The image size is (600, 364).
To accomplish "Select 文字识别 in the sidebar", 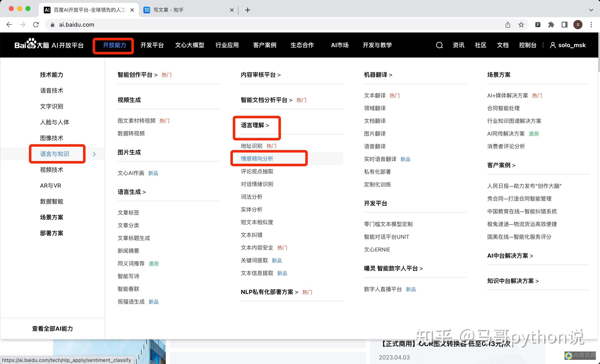I will point(52,106).
